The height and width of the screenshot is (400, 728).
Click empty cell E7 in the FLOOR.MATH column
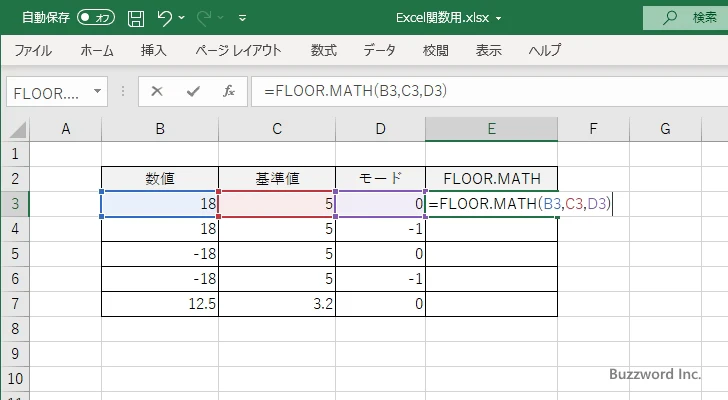tap(491, 304)
